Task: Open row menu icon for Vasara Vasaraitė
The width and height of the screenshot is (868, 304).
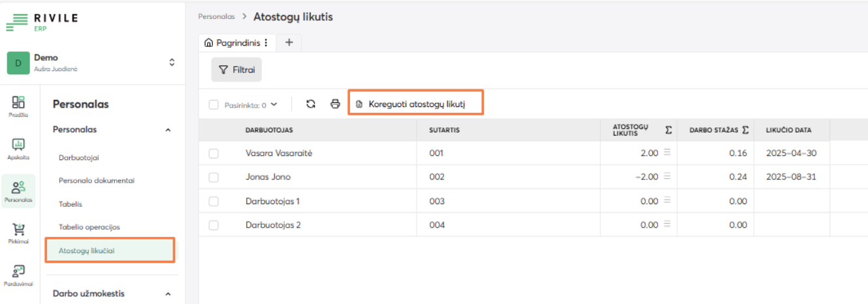Action: pyautogui.click(x=667, y=153)
